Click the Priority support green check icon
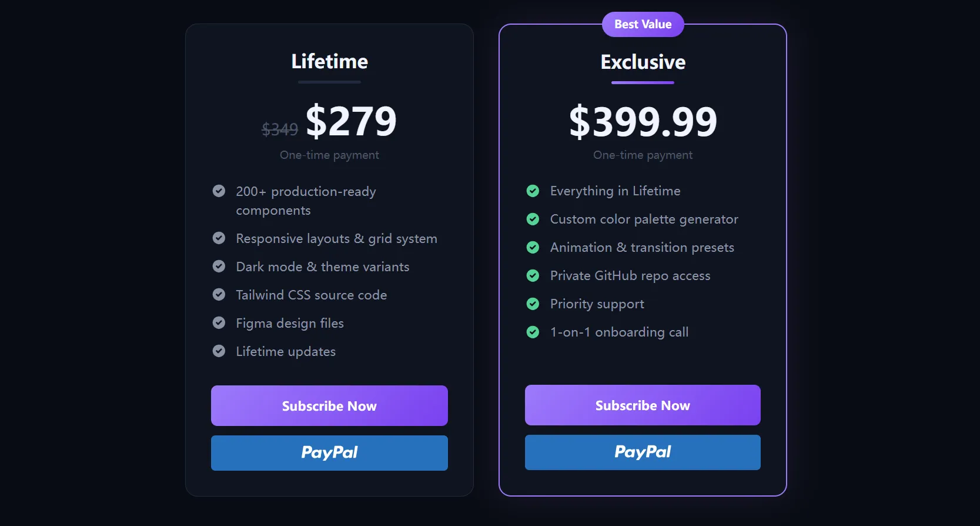The width and height of the screenshot is (980, 526). point(533,304)
